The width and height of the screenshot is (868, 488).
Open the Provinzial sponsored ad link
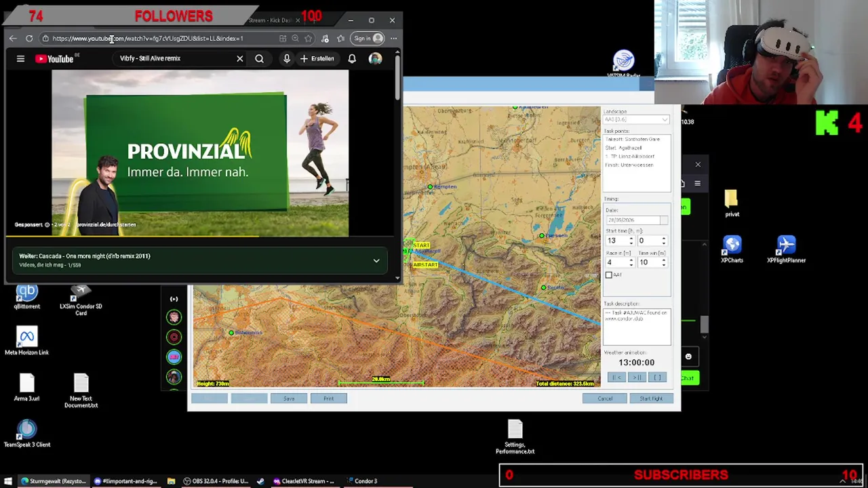[x=106, y=224]
